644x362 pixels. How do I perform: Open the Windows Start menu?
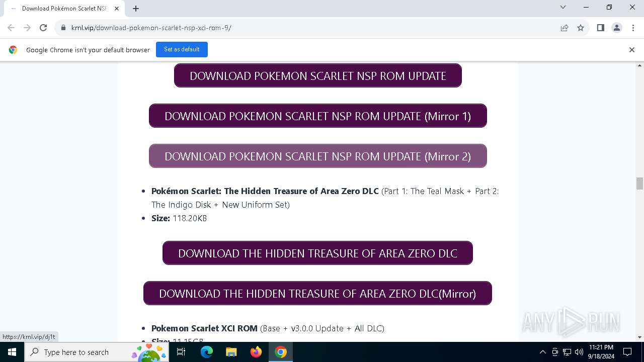click(x=12, y=352)
